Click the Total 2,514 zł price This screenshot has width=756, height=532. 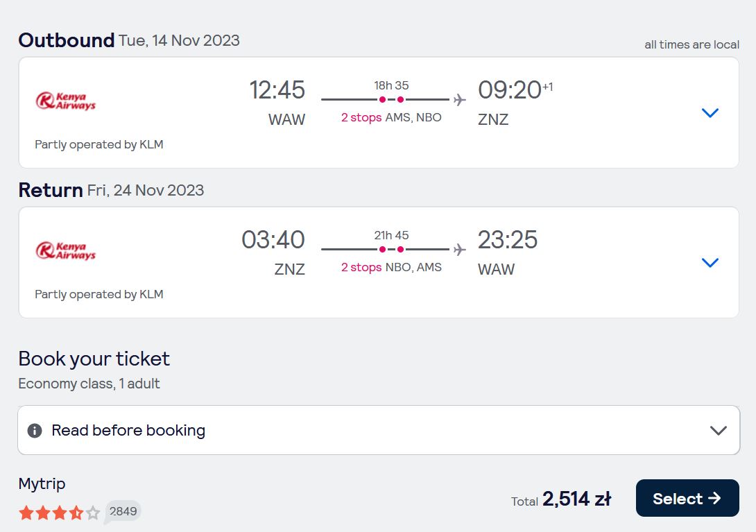tap(561, 499)
